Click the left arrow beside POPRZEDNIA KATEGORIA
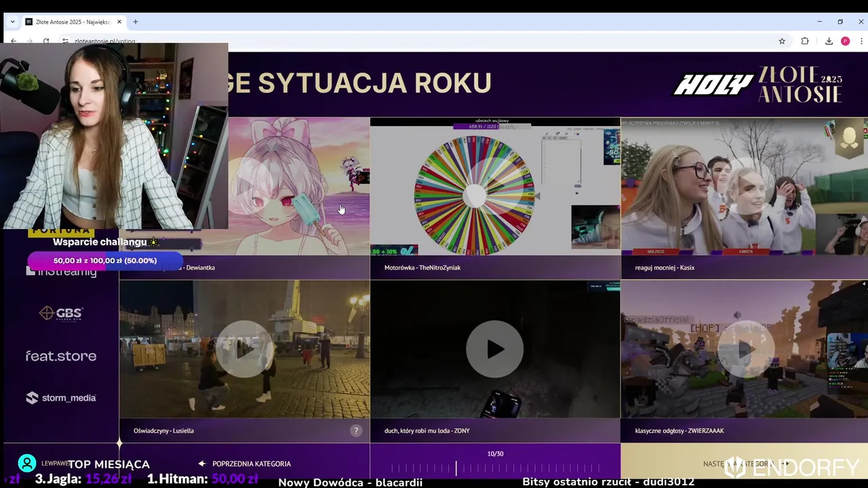This screenshot has width=868, height=488. point(201,464)
